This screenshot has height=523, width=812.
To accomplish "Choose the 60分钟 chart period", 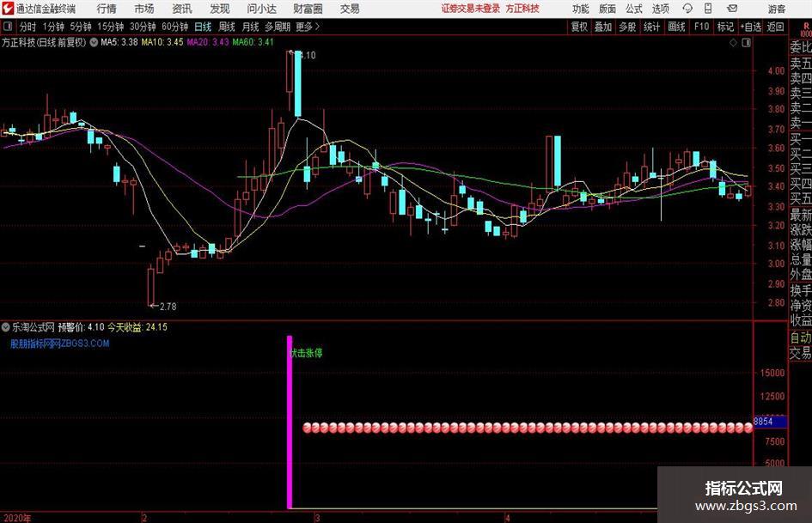I will (175, 27).
